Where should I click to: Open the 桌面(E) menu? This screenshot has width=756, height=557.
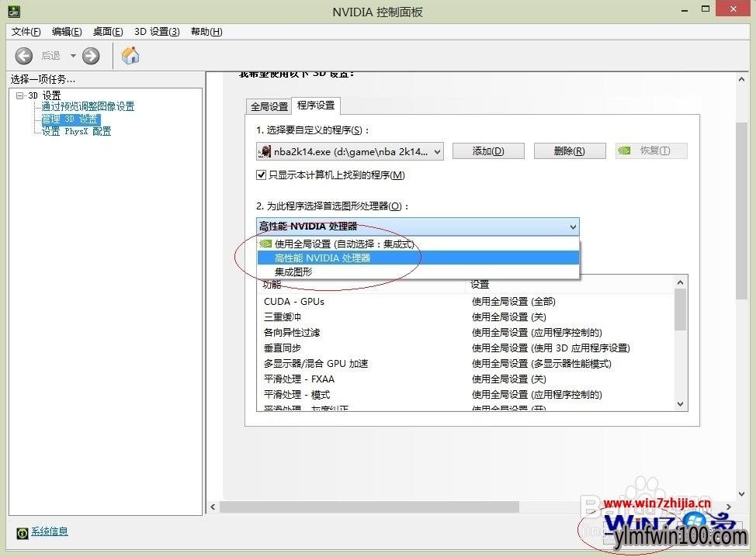click(x=108, y=32)
